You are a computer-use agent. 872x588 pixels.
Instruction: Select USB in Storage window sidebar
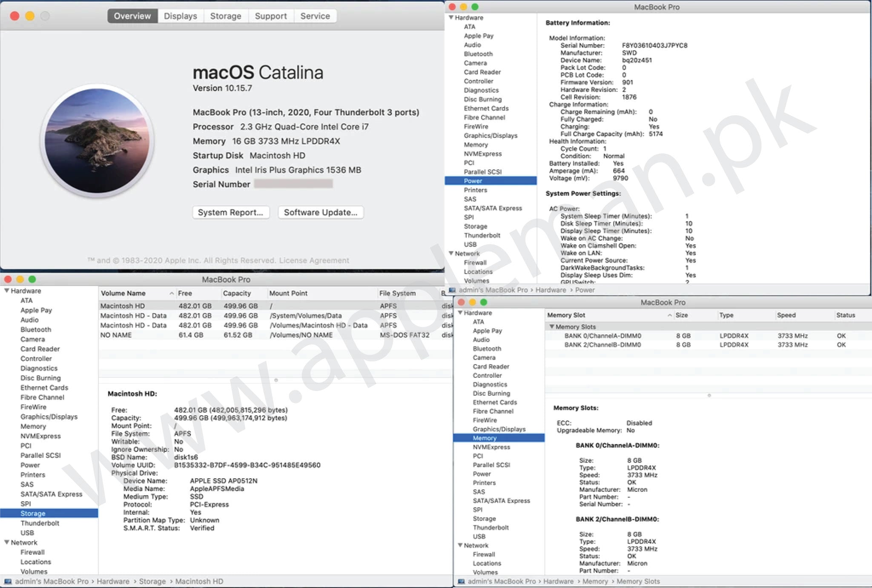[27, 533]
